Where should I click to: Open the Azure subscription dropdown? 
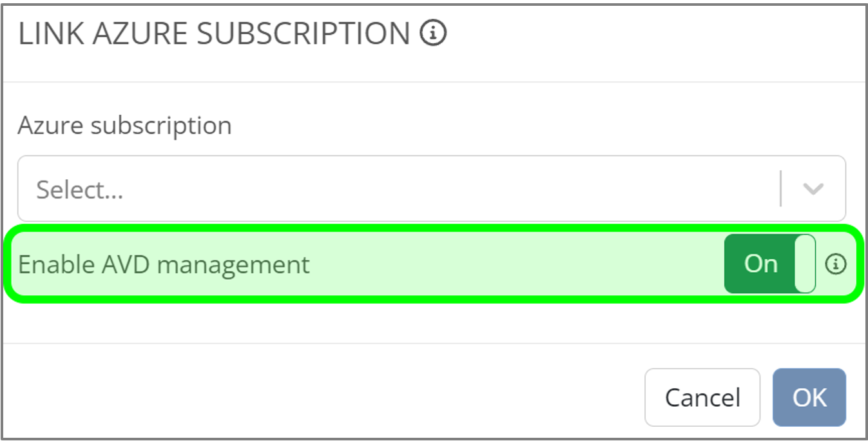tap(430, 189)
